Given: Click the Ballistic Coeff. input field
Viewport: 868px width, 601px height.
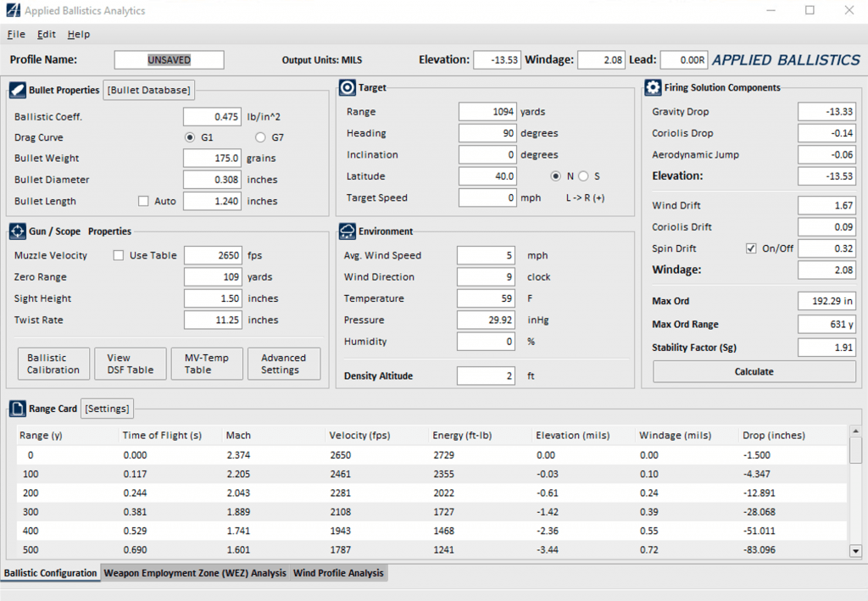Looking at the screenshot, I should pyautogui.click(x=213, y=117).
